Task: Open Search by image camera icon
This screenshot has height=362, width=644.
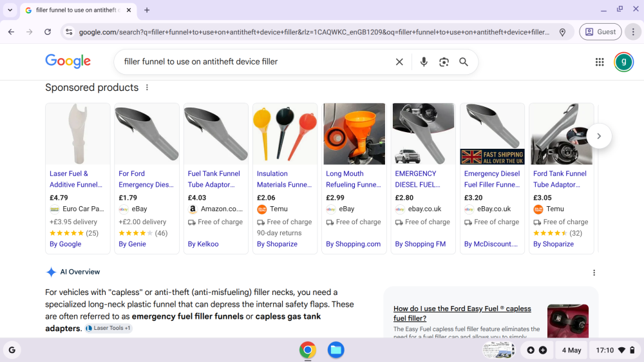Action: pyautogui.click(x=444, y=62)
